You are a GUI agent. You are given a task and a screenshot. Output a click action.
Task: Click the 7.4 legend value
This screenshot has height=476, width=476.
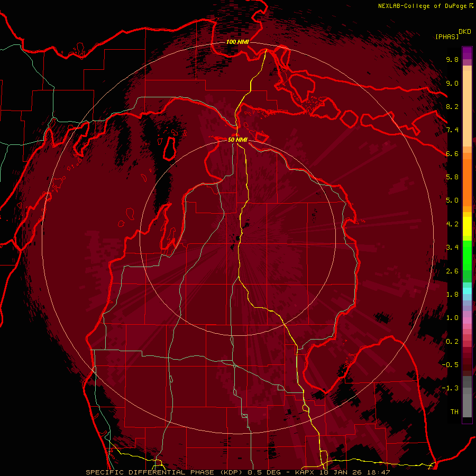pos(452,130)
